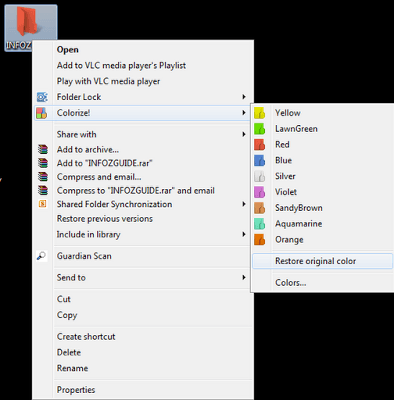Click the violet folder color icon
Viewport: 394px width, 400px height.
click(x=259, y=192)
